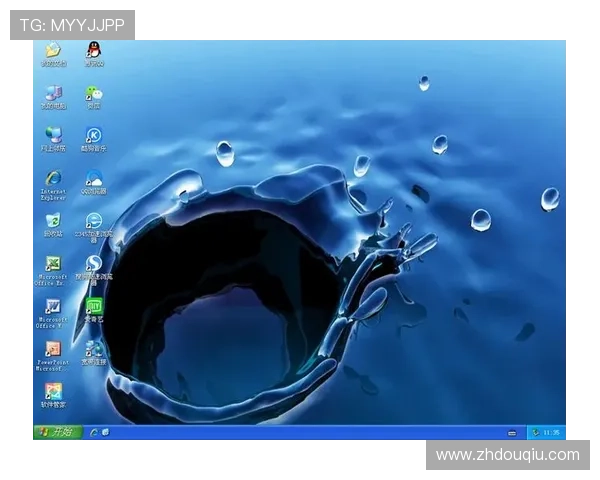Open the My Documents desktop icon
This screenshot has width=600, height=480.
(x=53, y=51)
